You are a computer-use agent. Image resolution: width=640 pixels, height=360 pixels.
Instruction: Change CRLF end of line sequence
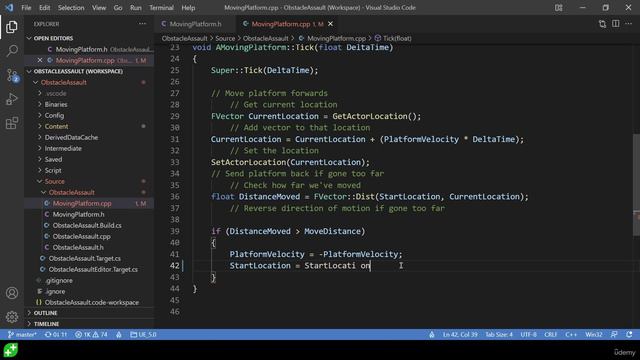(x=551, y=335)
